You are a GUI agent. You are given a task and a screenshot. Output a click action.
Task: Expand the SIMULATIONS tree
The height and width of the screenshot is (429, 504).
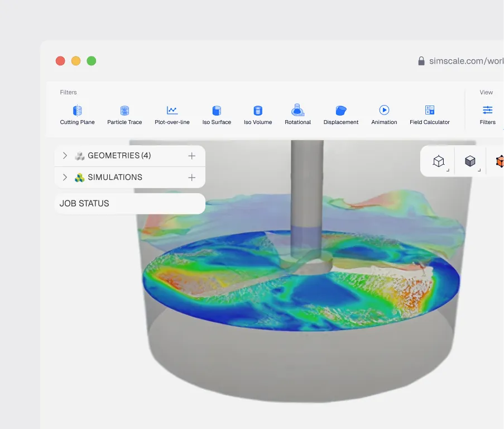[65, 177]
